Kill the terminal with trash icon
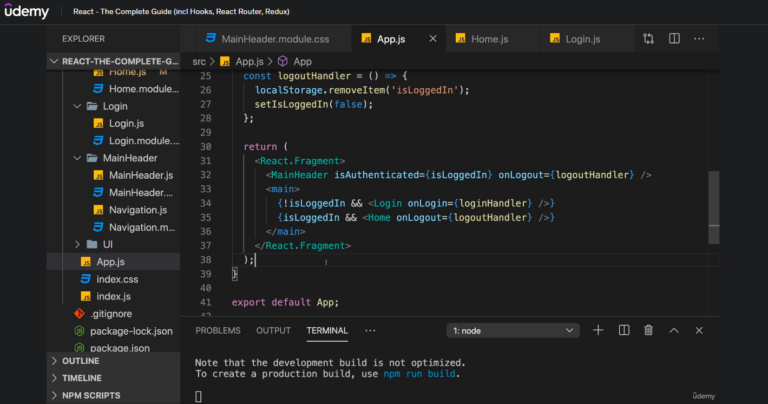Screen dimensions: 768x404 point(648,331)
